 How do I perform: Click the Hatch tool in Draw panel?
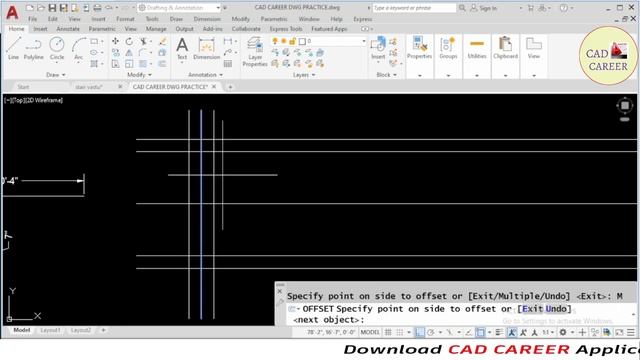pos(94,64)
